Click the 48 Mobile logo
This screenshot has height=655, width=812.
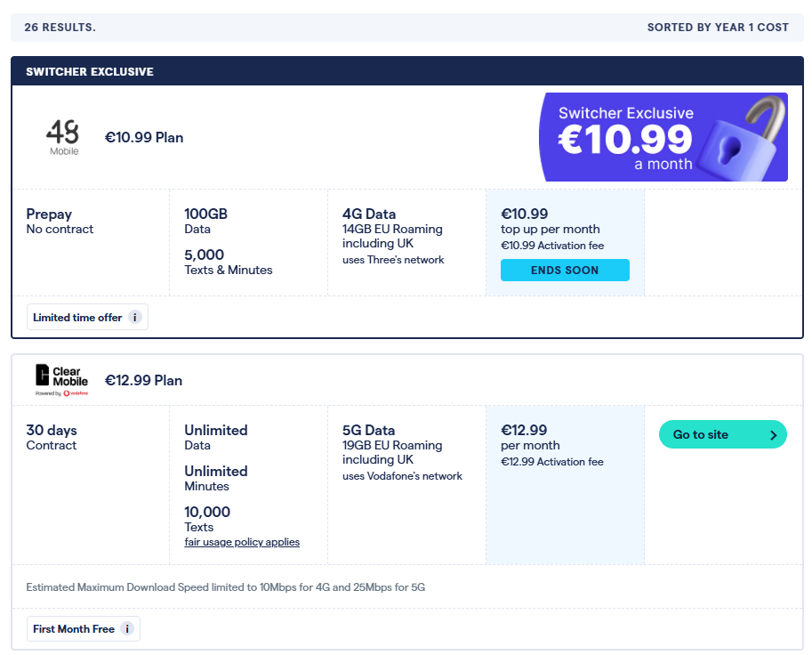pyautogui.click(x=62, y=138)
